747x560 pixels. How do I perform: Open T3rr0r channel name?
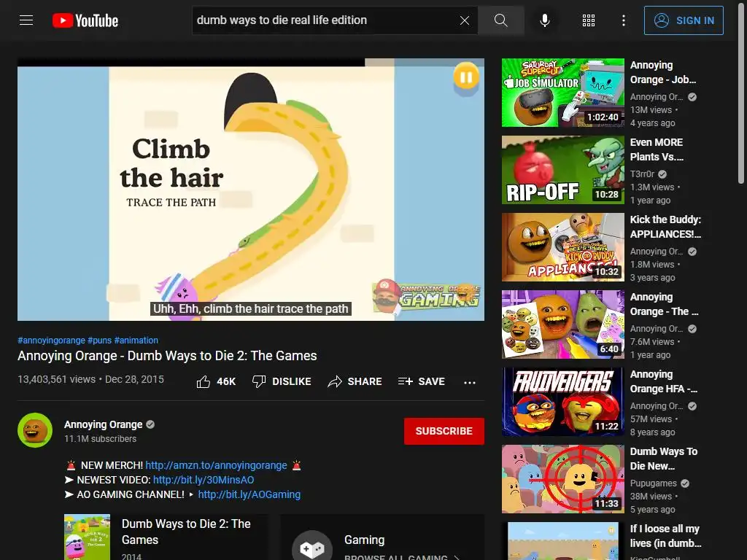point(642,174)
